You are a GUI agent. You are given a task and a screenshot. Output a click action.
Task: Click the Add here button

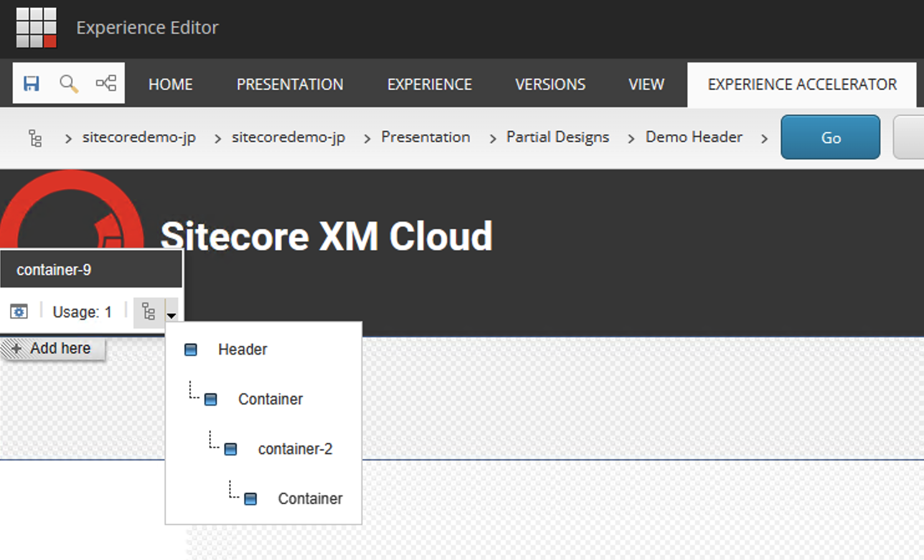(x=53, y=348)
